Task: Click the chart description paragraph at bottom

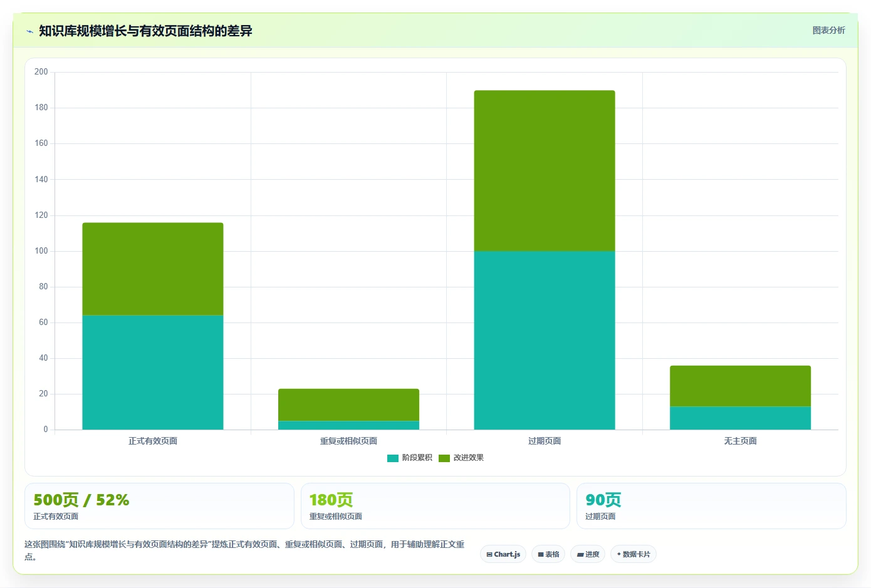Action: [244, 550]
